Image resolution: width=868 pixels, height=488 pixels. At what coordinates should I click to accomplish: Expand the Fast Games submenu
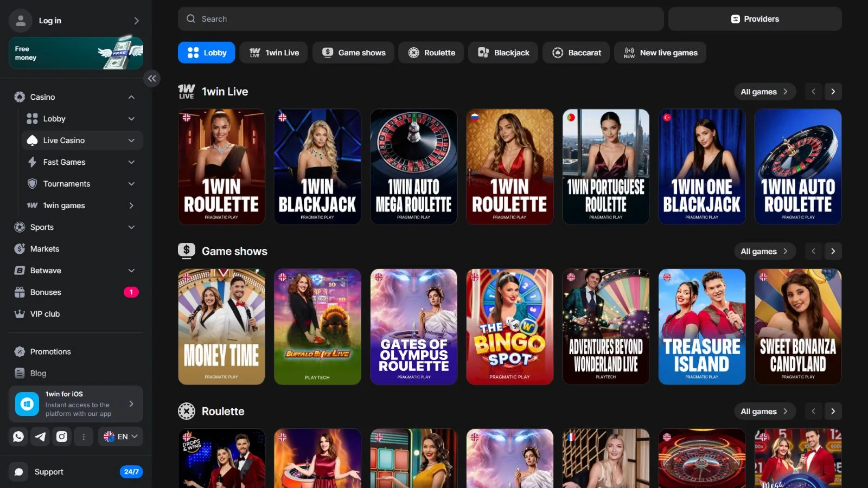coord(131,162)
